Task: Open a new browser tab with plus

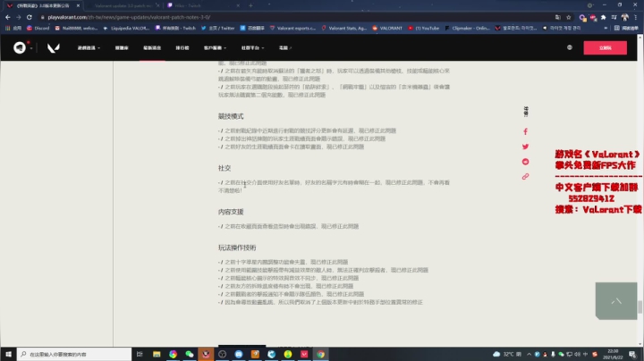Action: point(250,5)
